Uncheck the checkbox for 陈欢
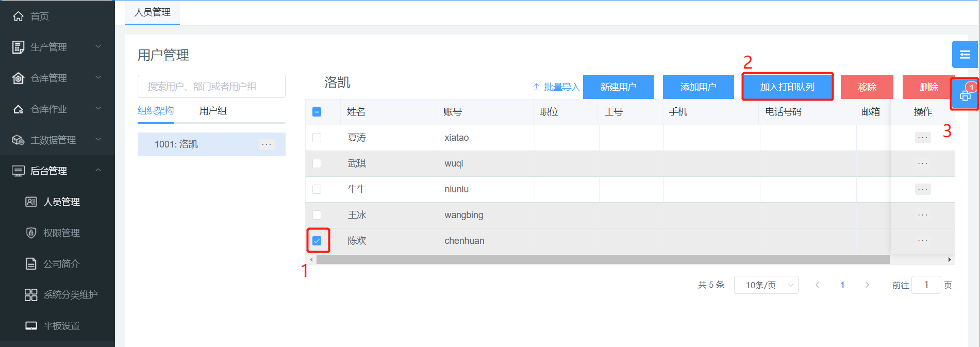The width and height of the screenshot is (980, 347). point(317,241)
